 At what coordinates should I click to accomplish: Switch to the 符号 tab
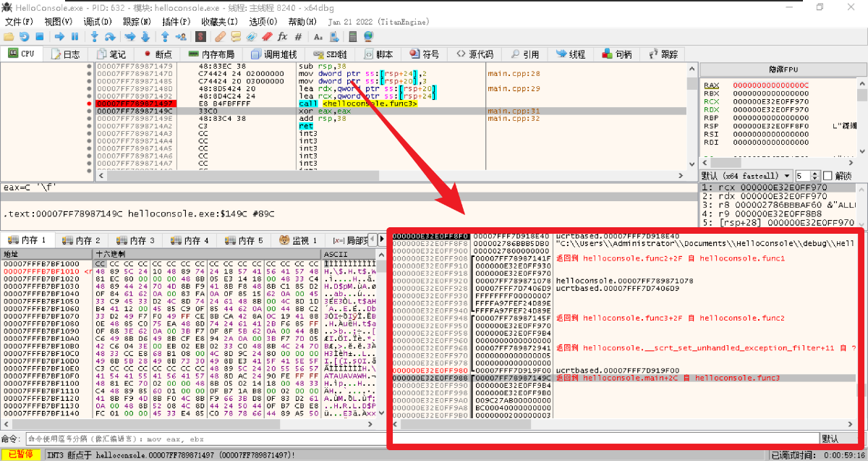[425, 54]
